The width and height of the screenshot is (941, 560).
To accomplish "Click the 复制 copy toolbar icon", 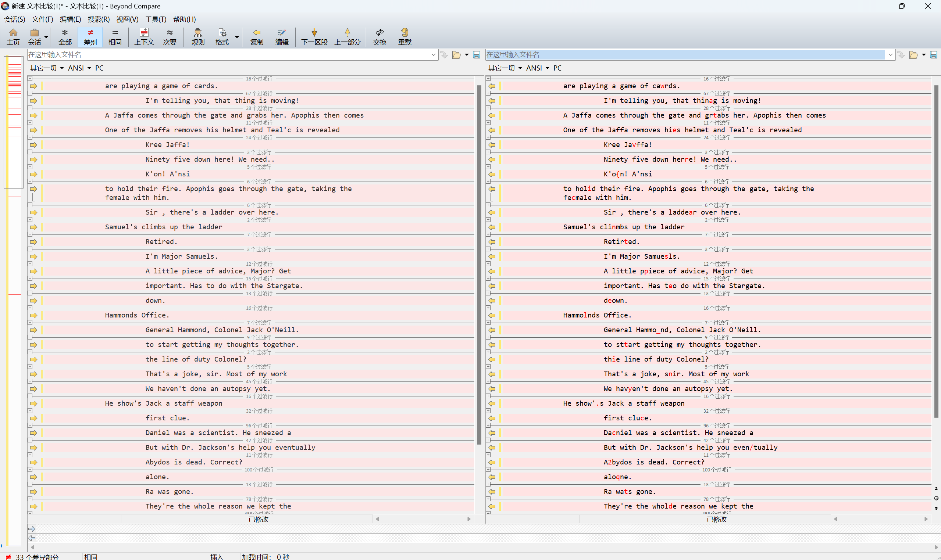I will (257, 37).
